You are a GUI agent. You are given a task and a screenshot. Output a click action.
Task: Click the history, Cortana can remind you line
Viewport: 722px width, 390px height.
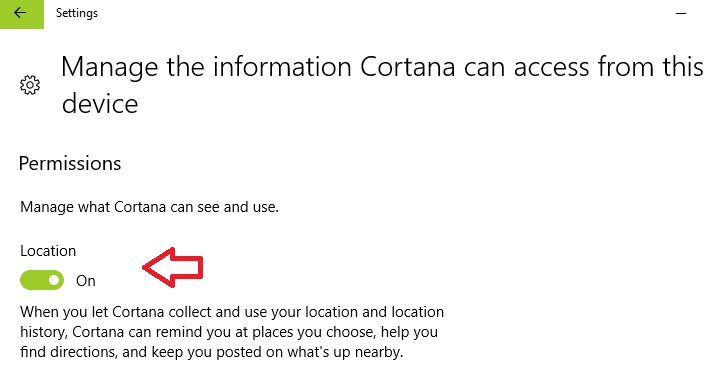[229, 332]
